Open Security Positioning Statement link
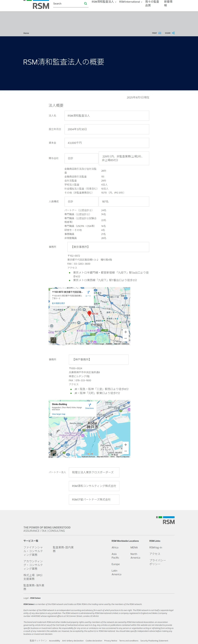Image resolution: width=198 pixels, height=644 pixels. pos(154,640)
